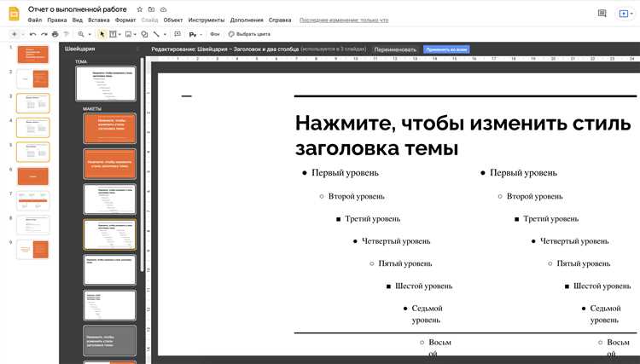Select the theme master thumbnail under ТЕМА
This screenshot has width=640, height=364.
click(106, 84)
